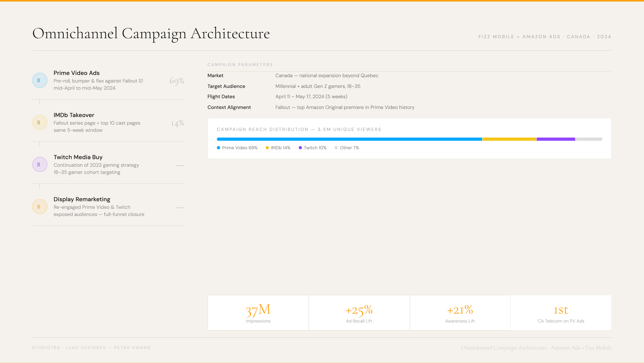Select the grey Other bar segment

tap(589, 139)
